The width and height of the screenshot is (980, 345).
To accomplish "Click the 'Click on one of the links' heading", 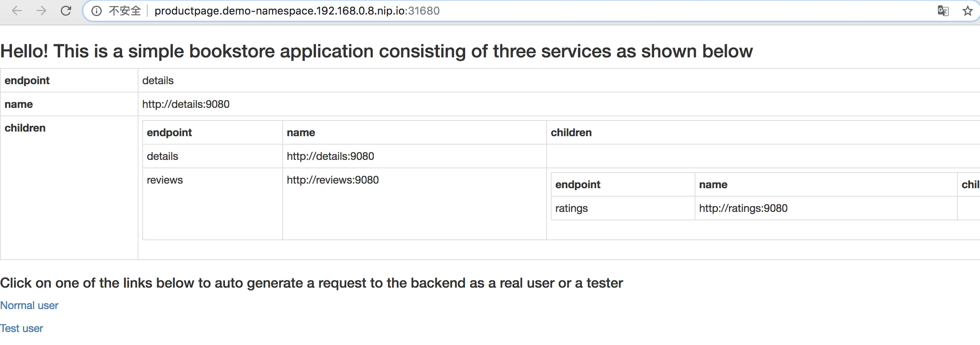I will [311, 283].
